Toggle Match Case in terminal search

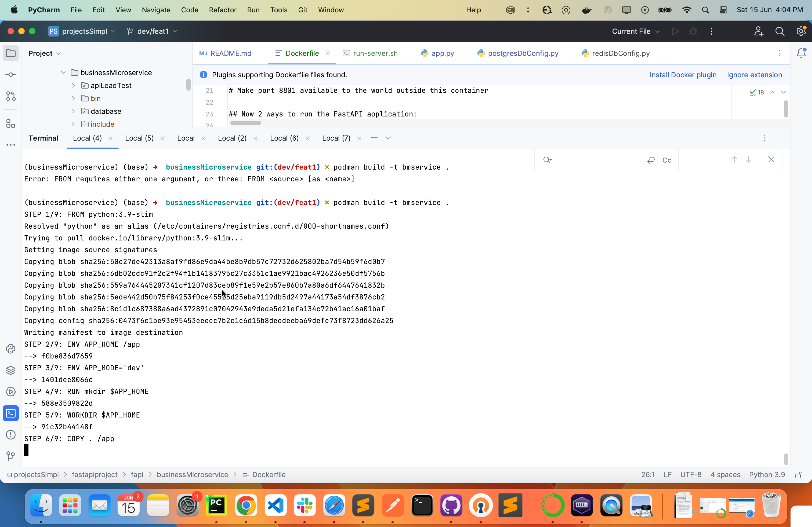click(667, 160)
